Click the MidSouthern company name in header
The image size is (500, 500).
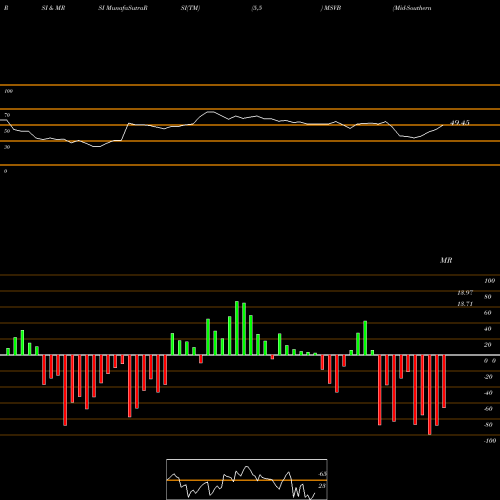[412, 8]
